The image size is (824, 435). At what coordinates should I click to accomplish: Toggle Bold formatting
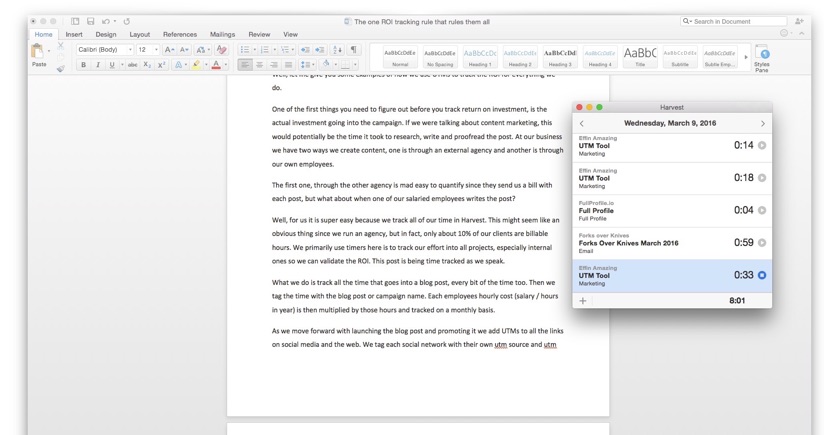point(83,65)
